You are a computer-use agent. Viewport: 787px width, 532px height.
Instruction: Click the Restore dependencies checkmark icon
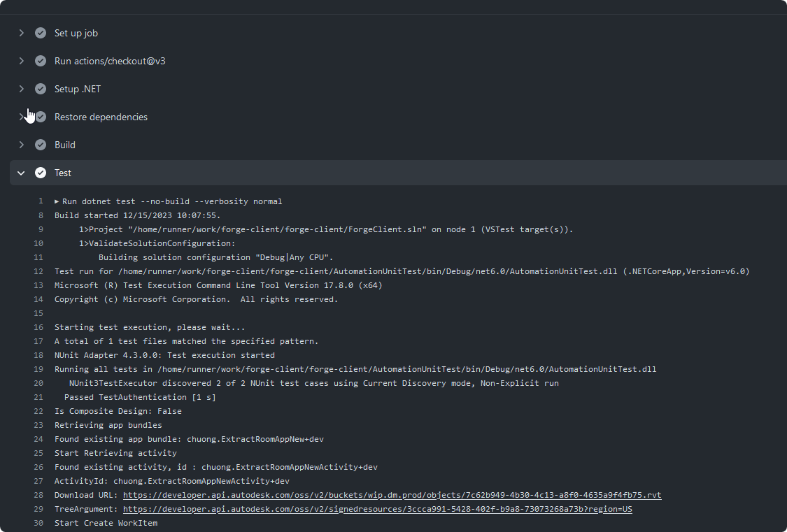[41, 117]
